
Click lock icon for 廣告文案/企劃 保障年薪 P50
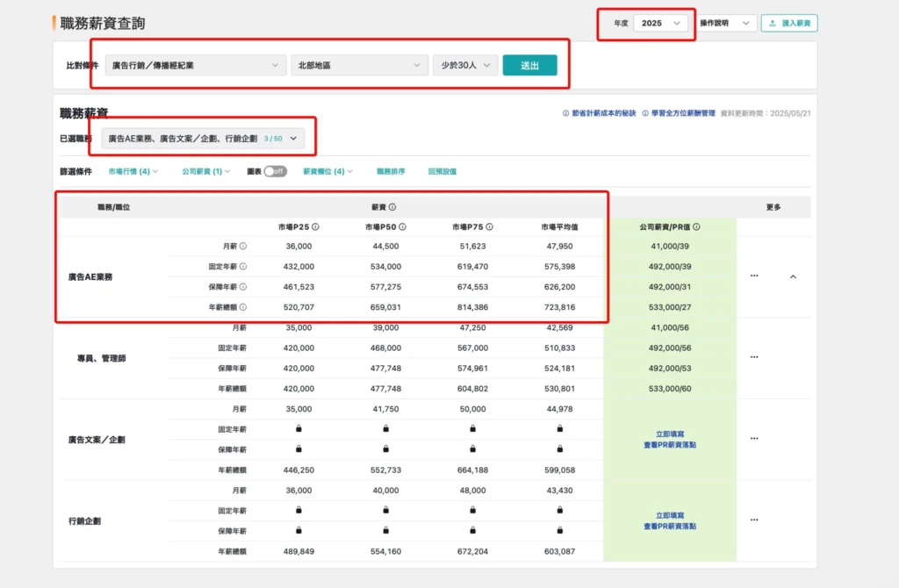pos(386,448)
